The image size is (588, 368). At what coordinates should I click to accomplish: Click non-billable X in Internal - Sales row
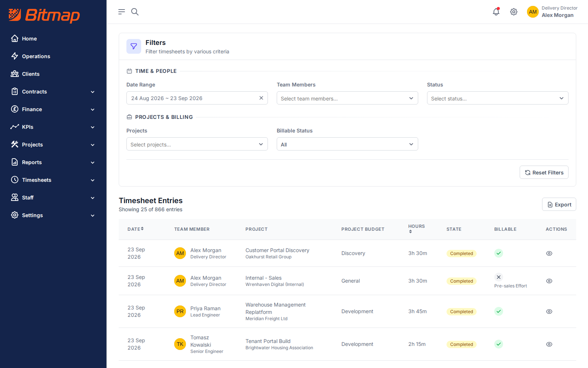[499, 277]
